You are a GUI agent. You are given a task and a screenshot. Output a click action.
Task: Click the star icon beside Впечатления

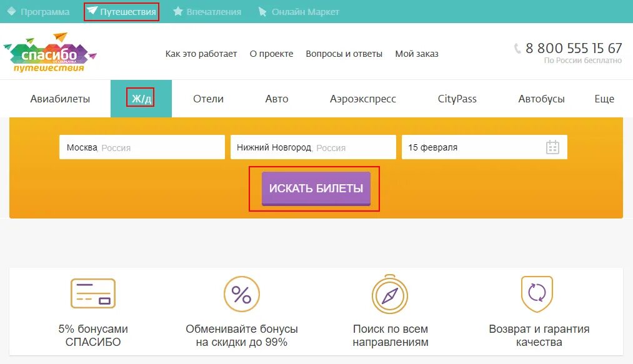177,11
